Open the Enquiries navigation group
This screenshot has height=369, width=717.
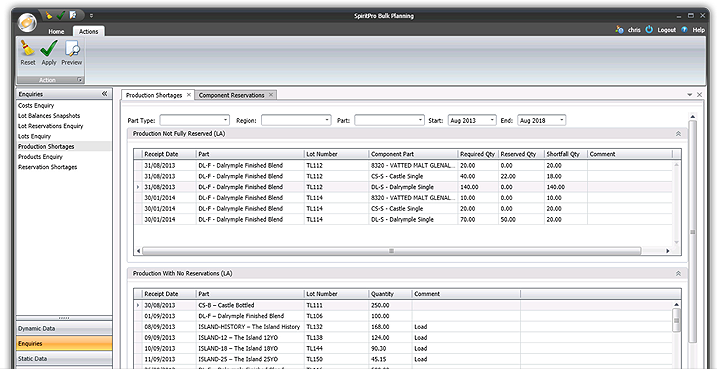click(x=64, y=343)
